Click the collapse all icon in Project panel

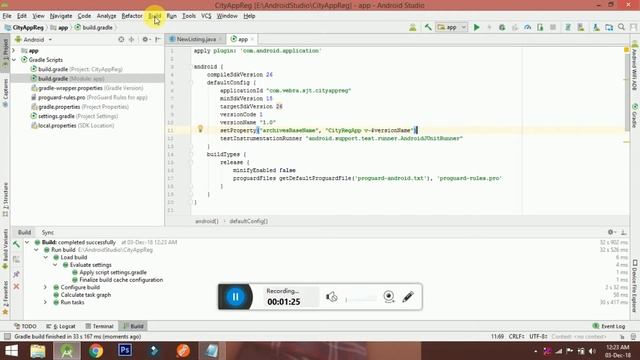click(x=131, y=40)
